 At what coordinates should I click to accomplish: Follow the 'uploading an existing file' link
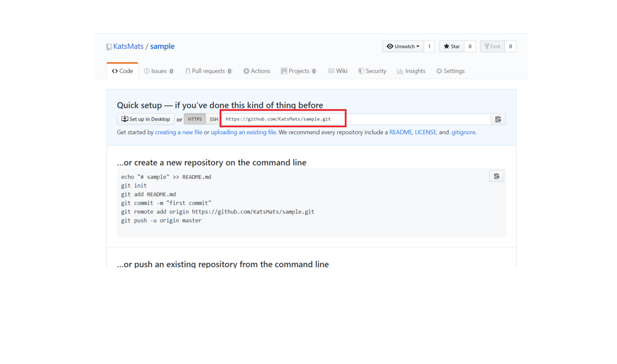[243, 132]
